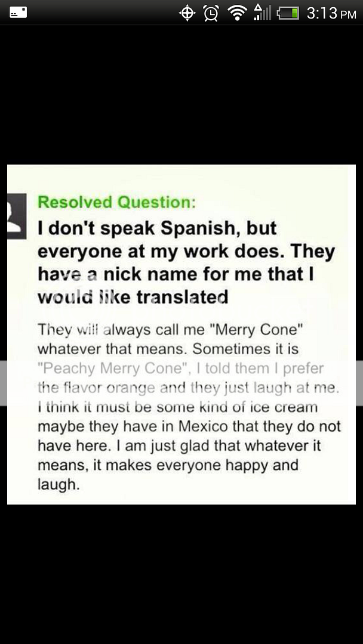Image resolution: width=363 pixels, height=644 pixels.
Task: Tap the GPS location crosshair icon
Action: tap(187, 13)
